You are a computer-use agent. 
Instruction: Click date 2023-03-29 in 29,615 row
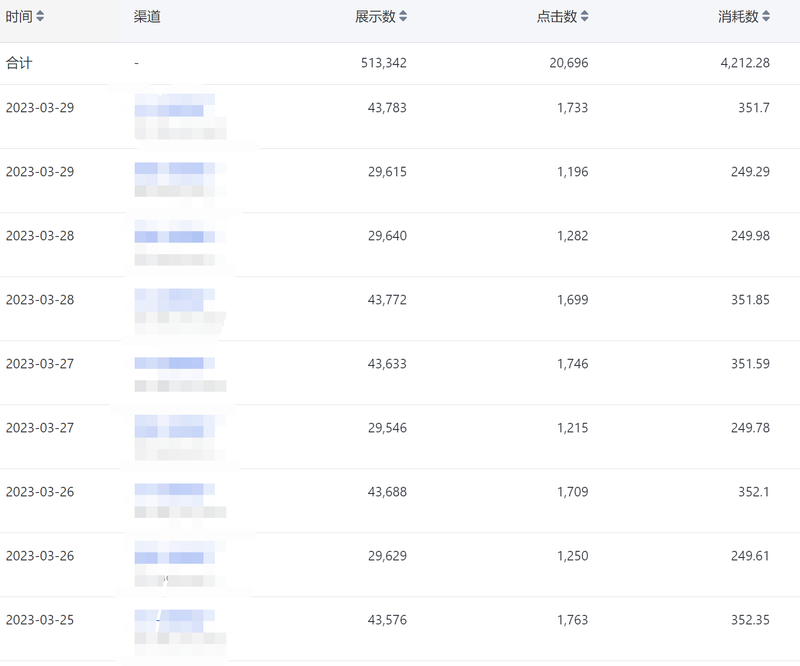tap(40, 171)
